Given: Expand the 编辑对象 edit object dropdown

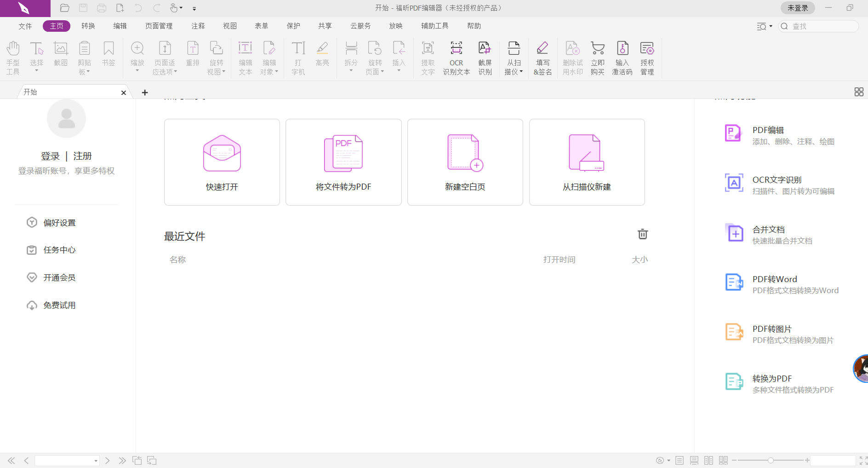Looking at the screenshot, I should point(277,72).
